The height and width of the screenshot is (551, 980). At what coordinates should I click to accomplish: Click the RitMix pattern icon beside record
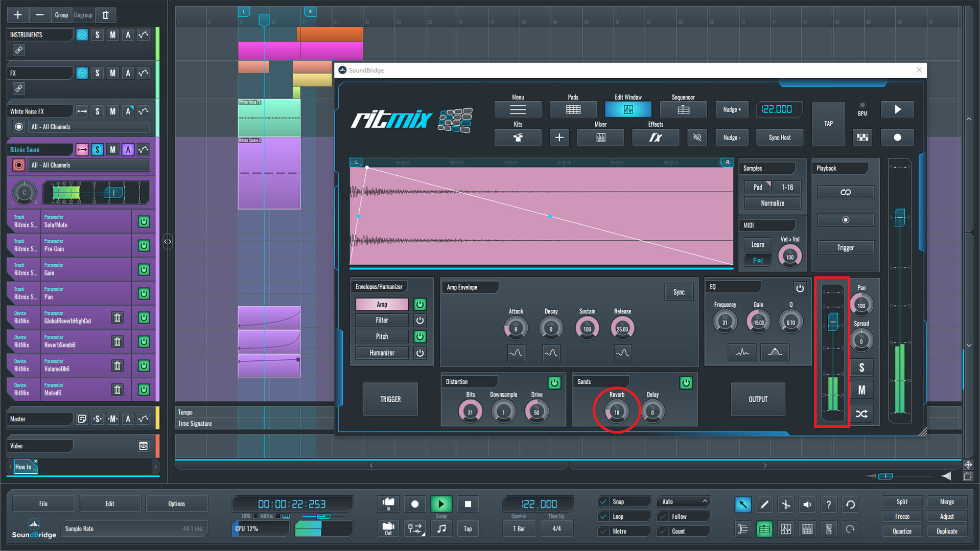862,137
